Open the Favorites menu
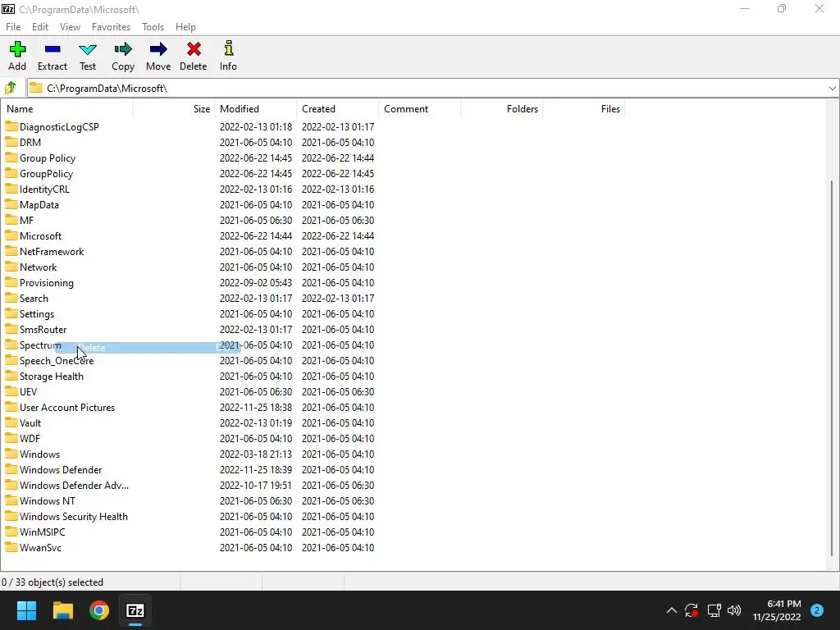The image size is (840, 630). point(111,27)
